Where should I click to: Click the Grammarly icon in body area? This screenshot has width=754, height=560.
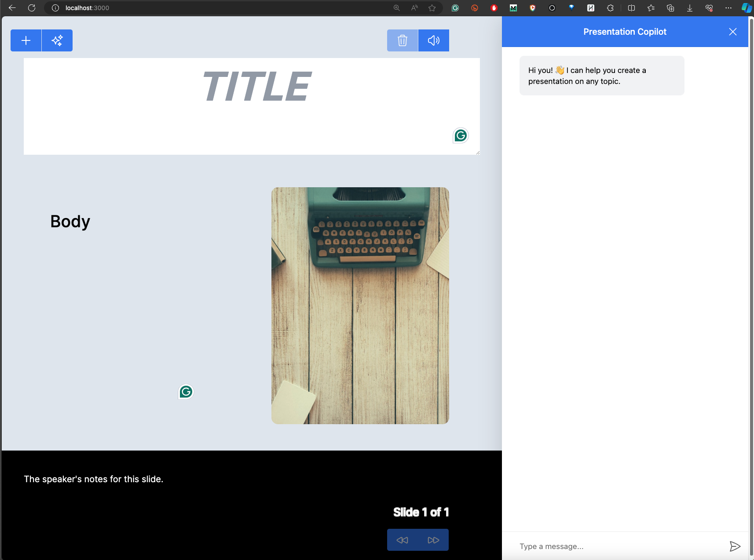pos(186,392)
